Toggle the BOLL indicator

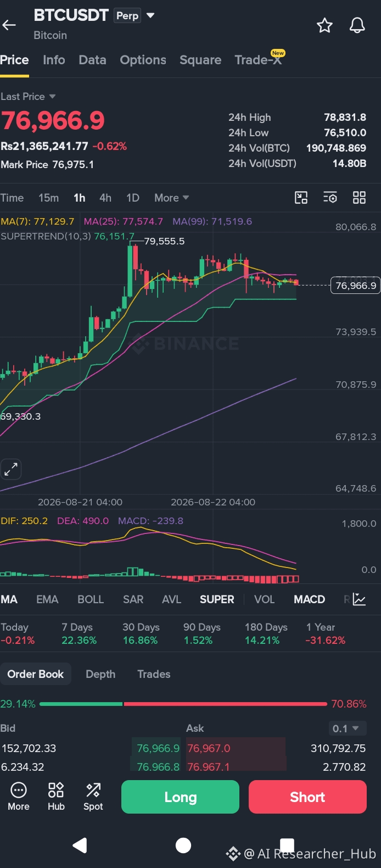tap(91, 599)
